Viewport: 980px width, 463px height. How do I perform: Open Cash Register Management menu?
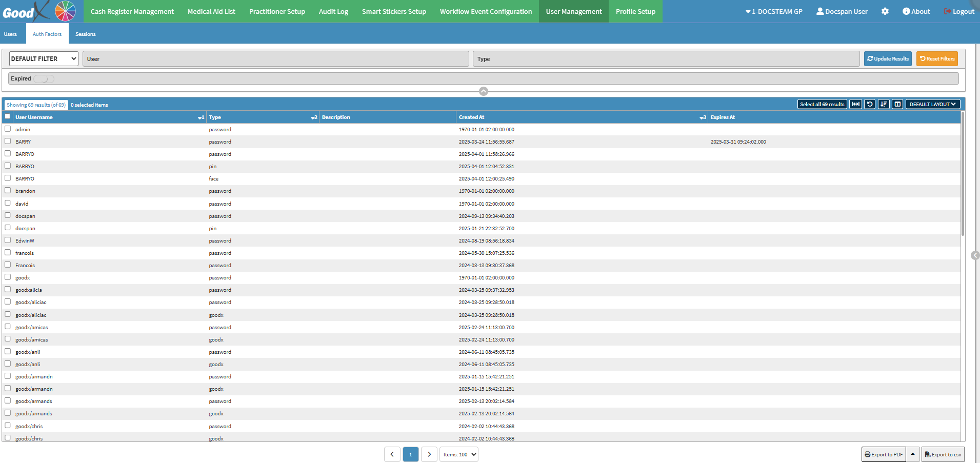(x=132, y=11)
